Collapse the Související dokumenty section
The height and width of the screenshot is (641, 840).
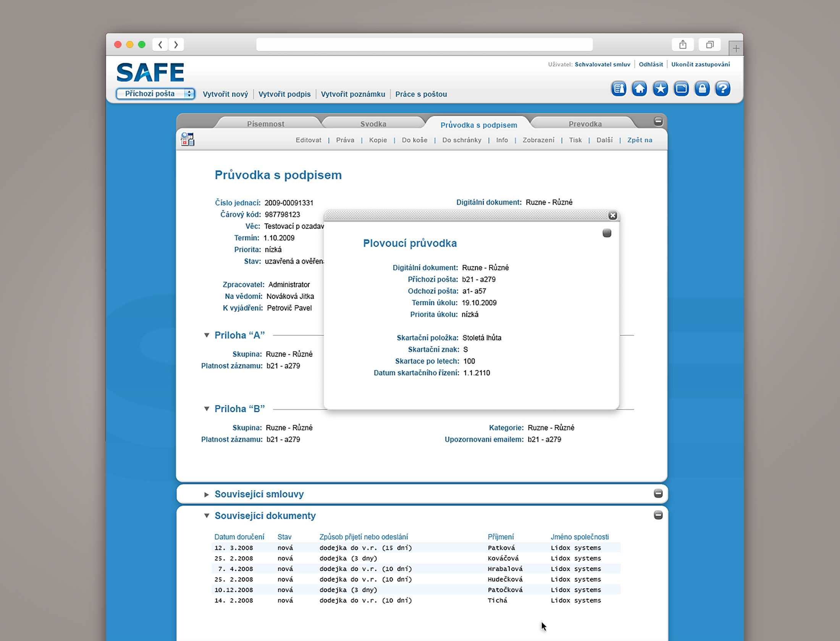point(207,516)
